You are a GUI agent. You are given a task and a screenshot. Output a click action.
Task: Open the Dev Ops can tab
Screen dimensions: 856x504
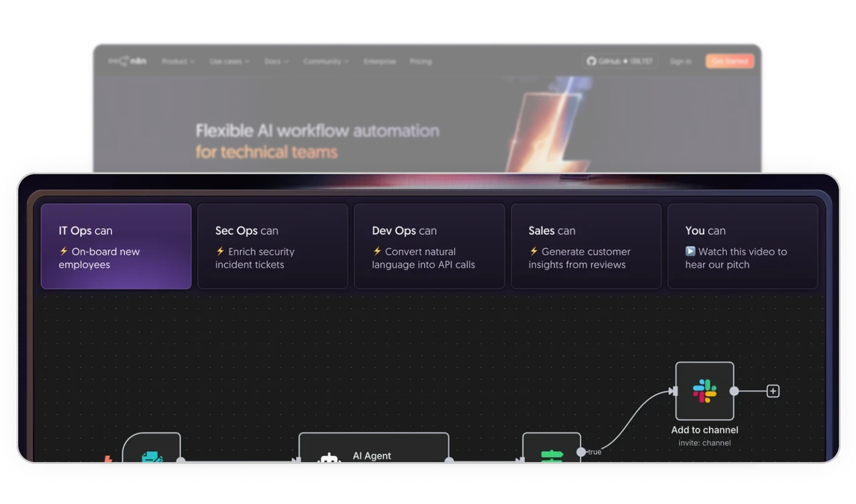429,247
